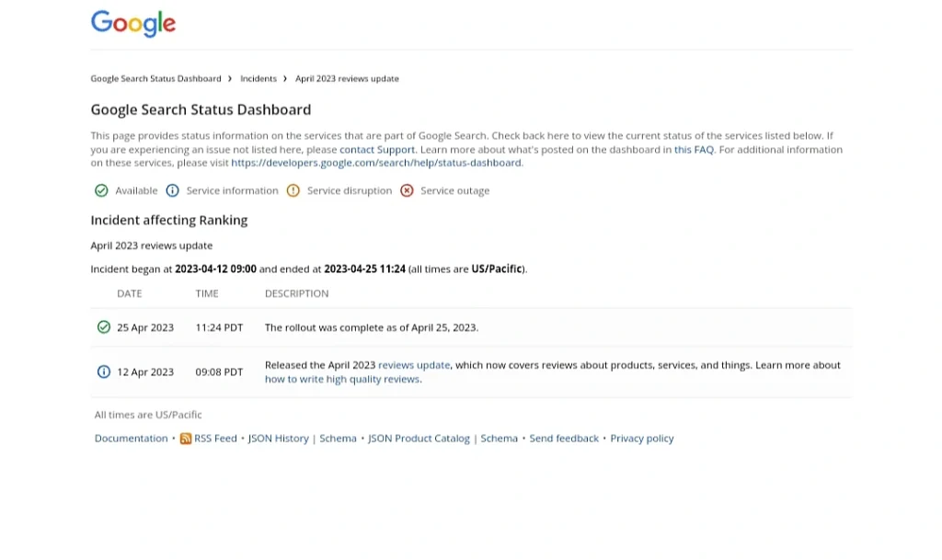Click the DATE column header
This screenshot has width=942, height=560.
130,293
